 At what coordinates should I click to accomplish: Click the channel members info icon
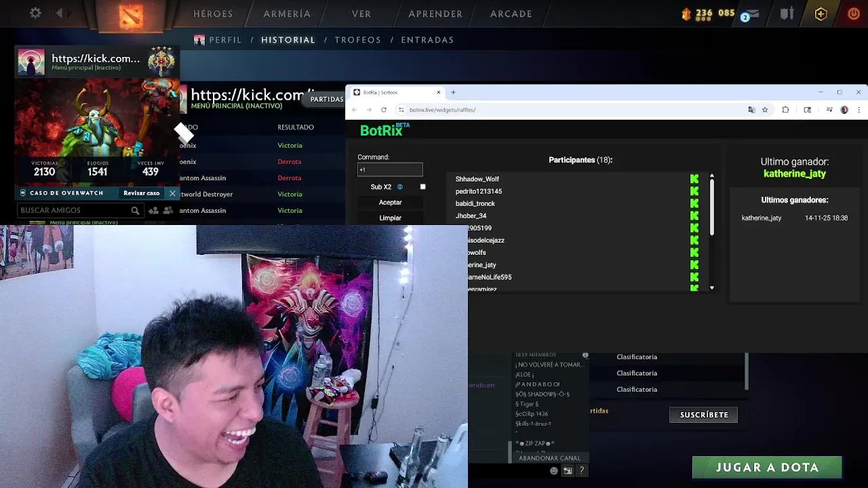(585, 355)
